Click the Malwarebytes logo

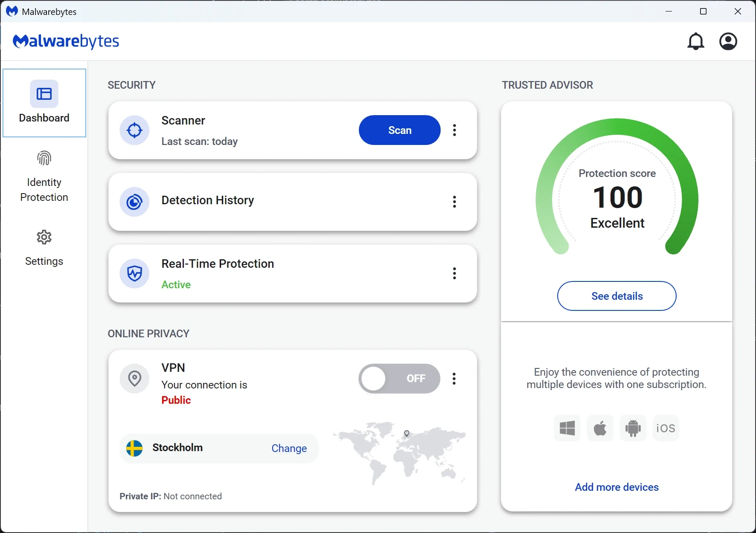click(66, 41)
